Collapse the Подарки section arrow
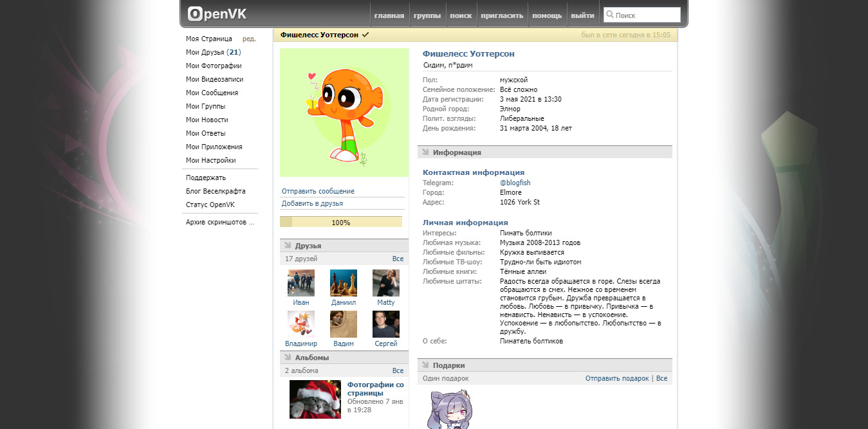The image size is (868, 429). [x=425, y=365]
